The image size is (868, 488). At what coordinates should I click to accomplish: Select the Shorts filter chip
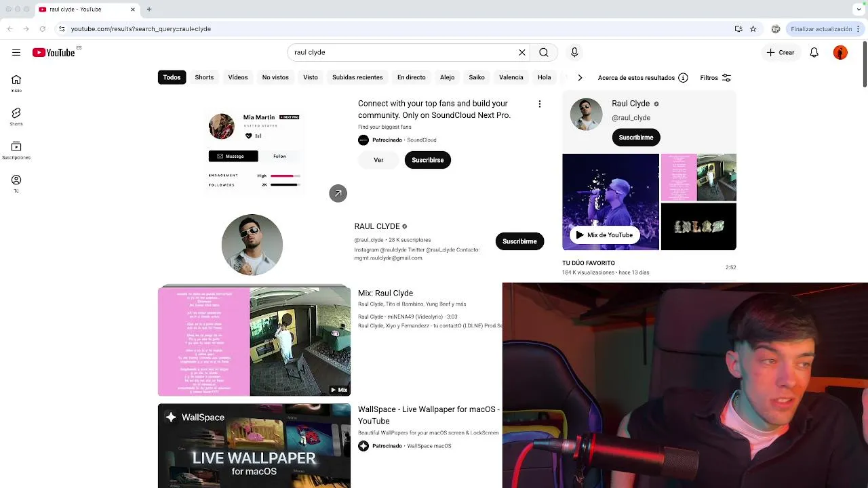(204, 77)
